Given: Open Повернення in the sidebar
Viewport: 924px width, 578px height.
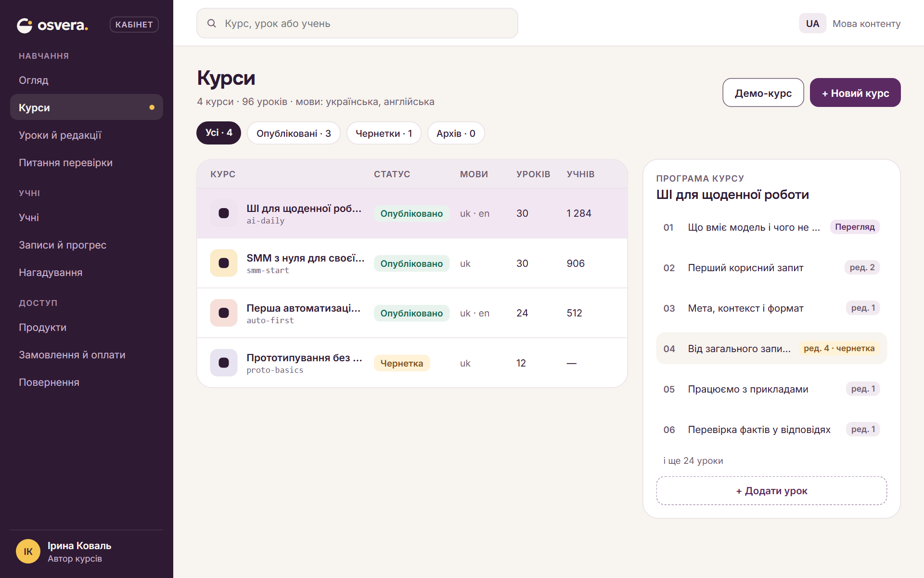Looking at the screenshot, I should [x=87, y=382].
